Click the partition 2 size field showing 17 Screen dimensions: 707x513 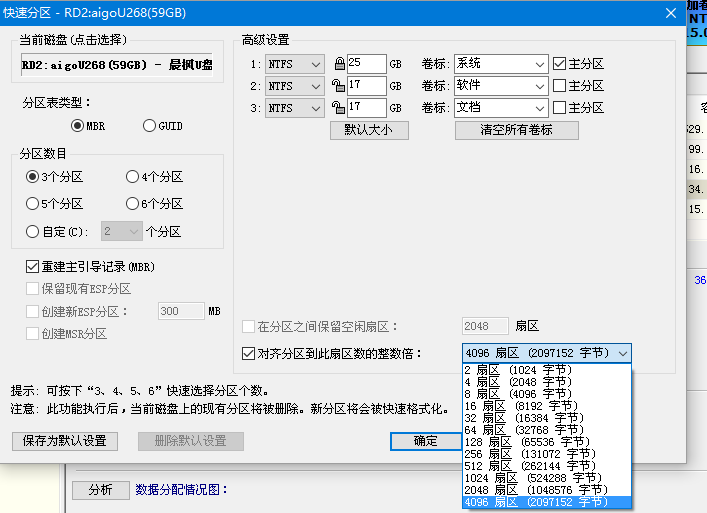367,85
